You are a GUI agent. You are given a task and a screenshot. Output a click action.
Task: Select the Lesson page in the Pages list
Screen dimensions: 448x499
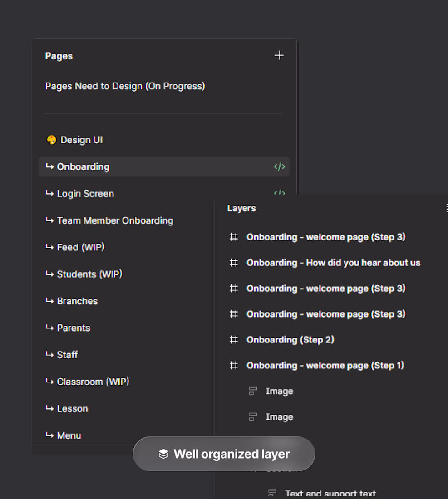(x=72, y=409)
